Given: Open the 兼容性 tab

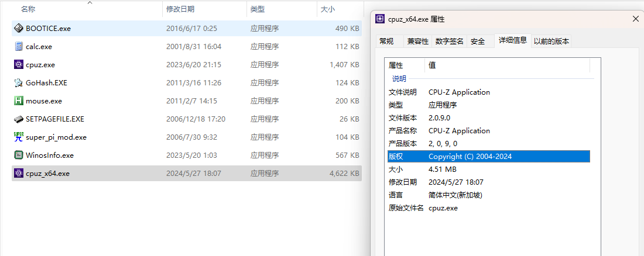Looking at the screenshot, I should [x=418, y=41].
